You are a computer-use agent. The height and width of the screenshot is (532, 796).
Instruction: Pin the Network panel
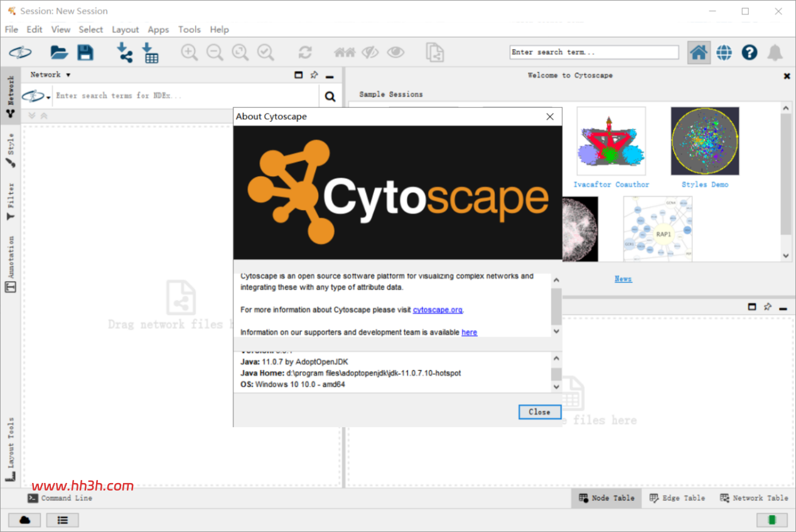(314, 75)
